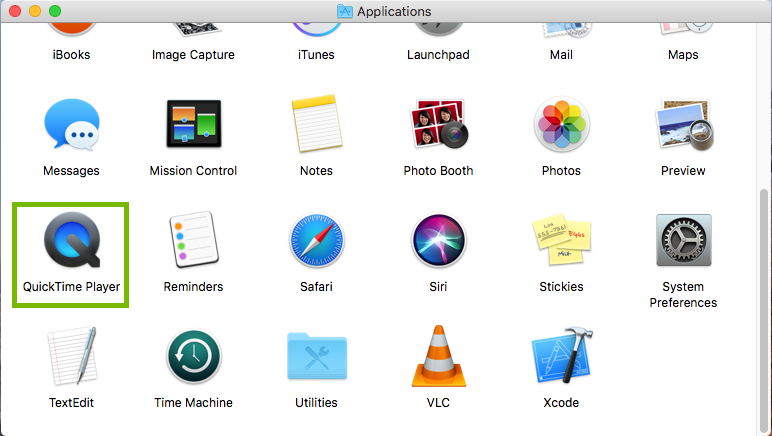Select the Mission Control icon
Image resolution: width=772 pixels, height=436 pixels.
click(x=193, y=124)
